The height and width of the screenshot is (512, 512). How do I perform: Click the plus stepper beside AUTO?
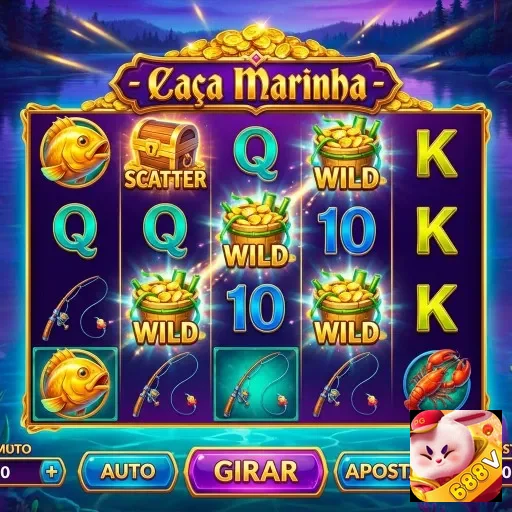52,472
